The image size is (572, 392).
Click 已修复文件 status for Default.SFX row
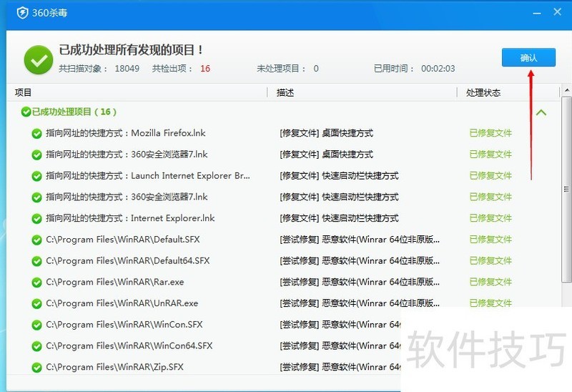coord(490,240)
